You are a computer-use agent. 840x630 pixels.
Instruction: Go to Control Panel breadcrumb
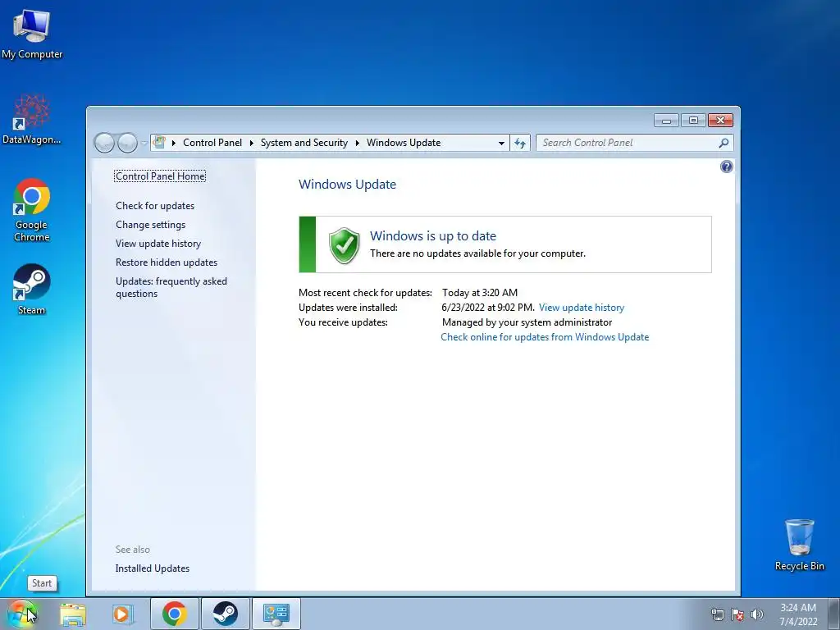point(212,143)
